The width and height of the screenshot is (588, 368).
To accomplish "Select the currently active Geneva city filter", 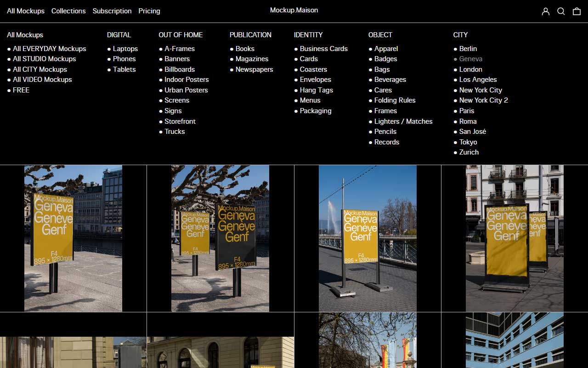I will tap(470, 59).
